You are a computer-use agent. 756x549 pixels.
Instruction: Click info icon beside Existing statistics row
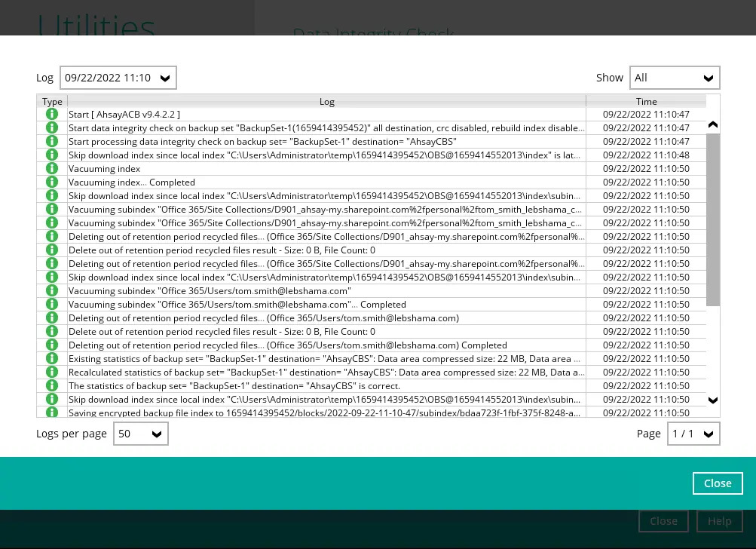[x=52, y=359]
